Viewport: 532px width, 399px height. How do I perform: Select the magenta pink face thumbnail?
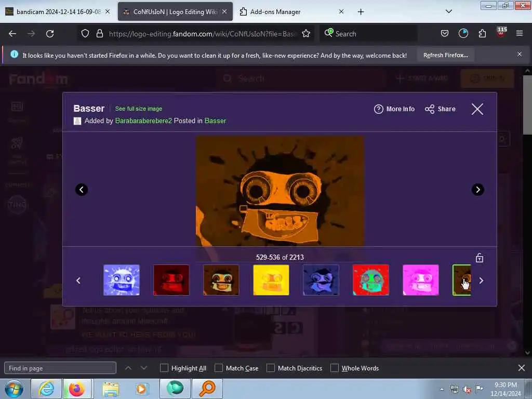coord(421,280)
